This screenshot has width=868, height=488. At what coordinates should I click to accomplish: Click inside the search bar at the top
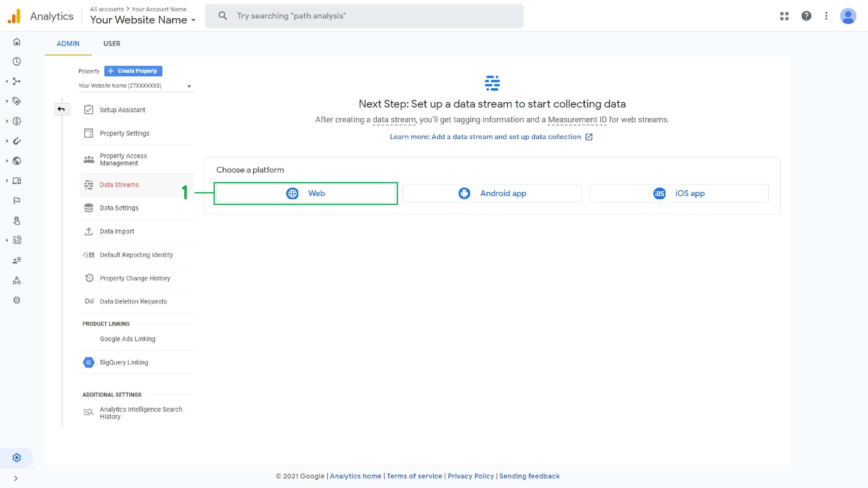pos(364,16)
